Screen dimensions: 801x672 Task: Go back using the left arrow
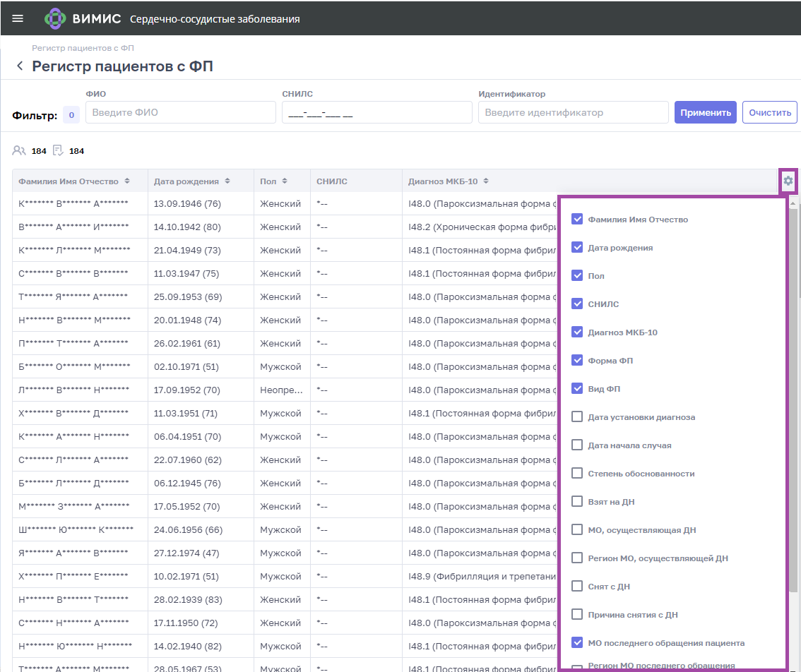[20, 66]
